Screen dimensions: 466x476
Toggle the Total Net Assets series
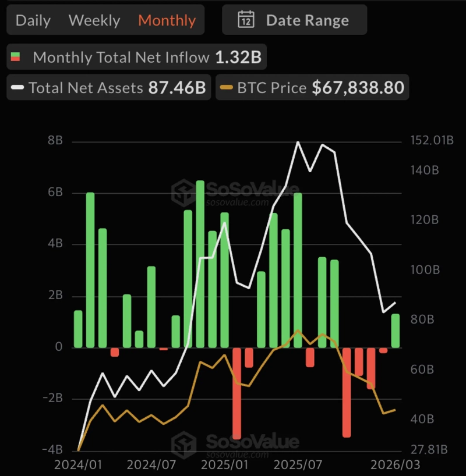(x=109, y=88)
